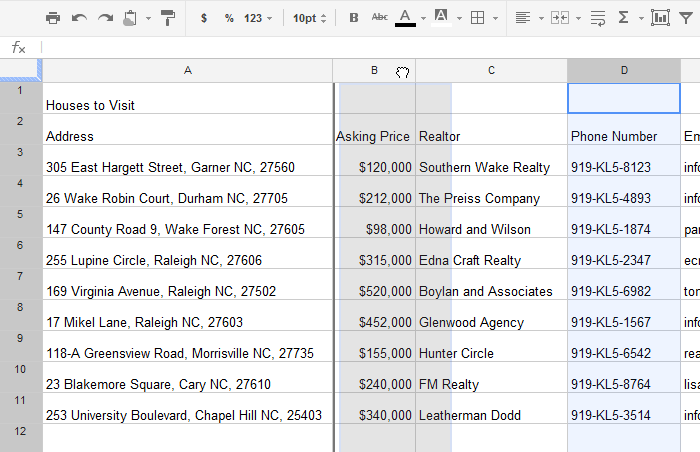Select column A header
Image resolution: width=700 pixels, height=452 pixels.
188,71
